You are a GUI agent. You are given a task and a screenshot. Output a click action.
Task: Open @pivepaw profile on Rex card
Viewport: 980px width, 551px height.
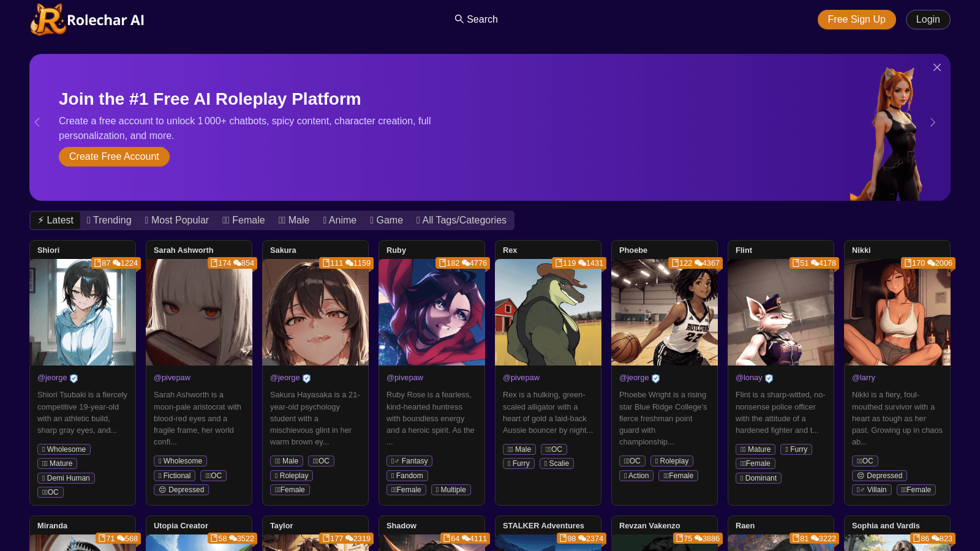point(521,378)
